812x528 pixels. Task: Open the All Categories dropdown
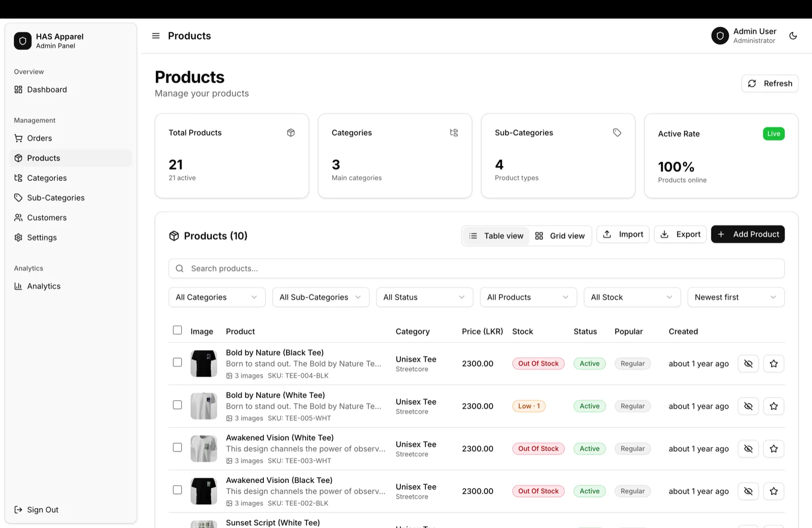pos(217,298)
